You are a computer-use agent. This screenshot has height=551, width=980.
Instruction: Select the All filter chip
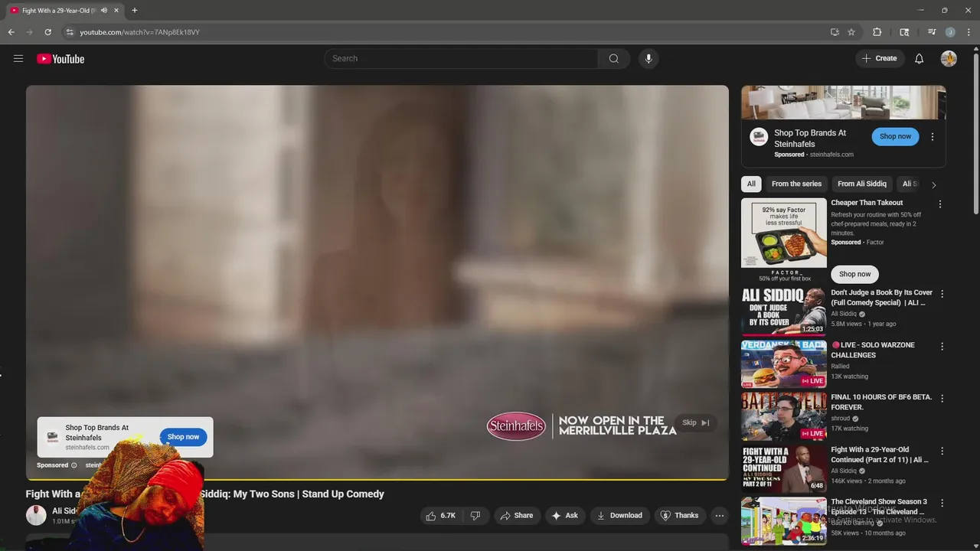(751, 184)
